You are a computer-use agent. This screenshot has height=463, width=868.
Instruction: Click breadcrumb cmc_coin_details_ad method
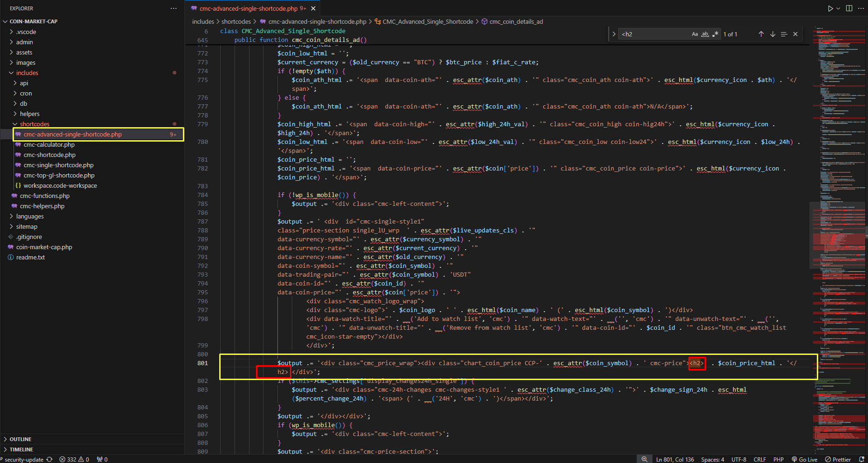pyautogui.click(x=512, y=21)
